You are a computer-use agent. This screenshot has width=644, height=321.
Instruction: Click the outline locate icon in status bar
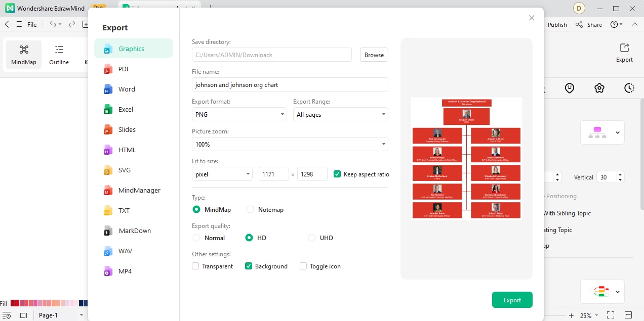click(7, 315)
